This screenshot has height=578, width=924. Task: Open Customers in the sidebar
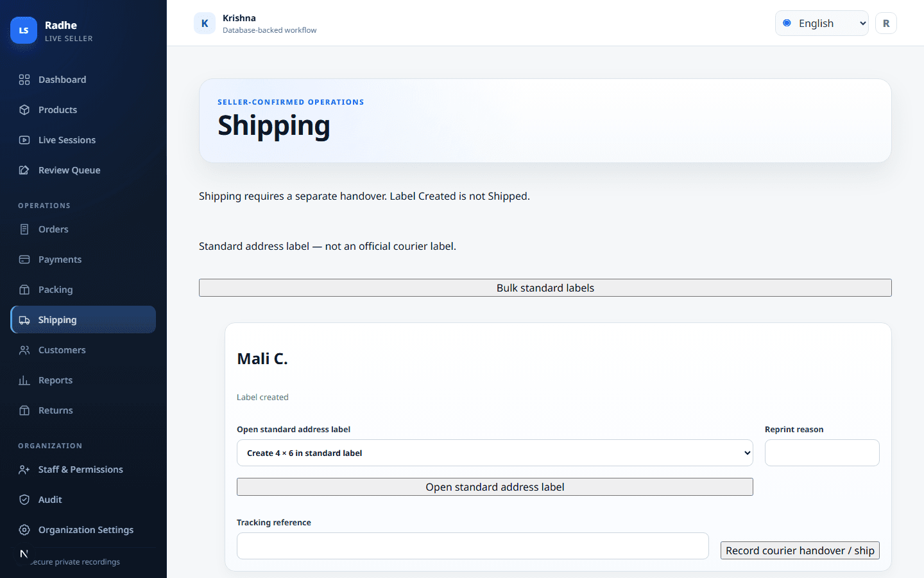click(83, 350)
